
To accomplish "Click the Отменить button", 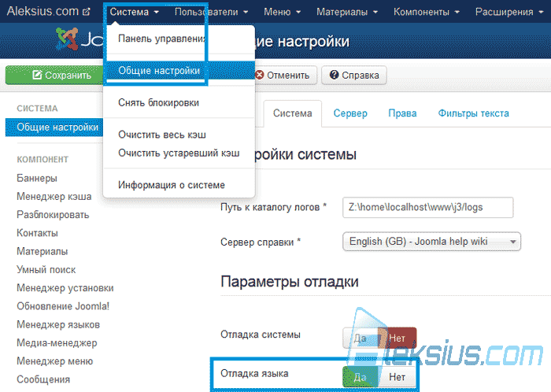I will coord(284,75).
